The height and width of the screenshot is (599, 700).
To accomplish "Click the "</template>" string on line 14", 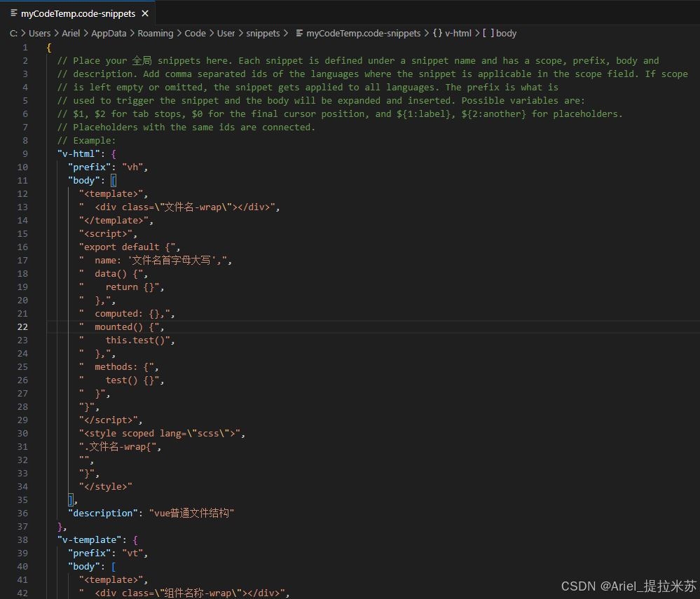I will click(114, 221).
